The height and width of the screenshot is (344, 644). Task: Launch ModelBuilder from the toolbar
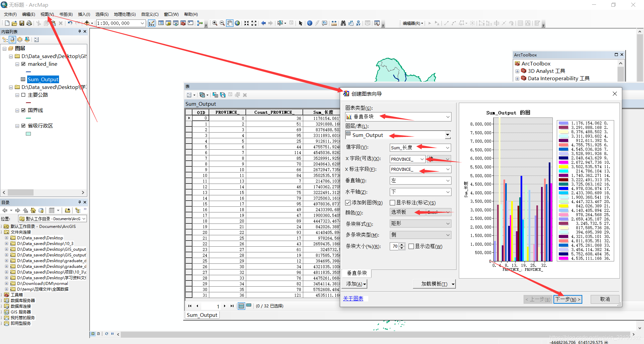click(x=200, y=23)
